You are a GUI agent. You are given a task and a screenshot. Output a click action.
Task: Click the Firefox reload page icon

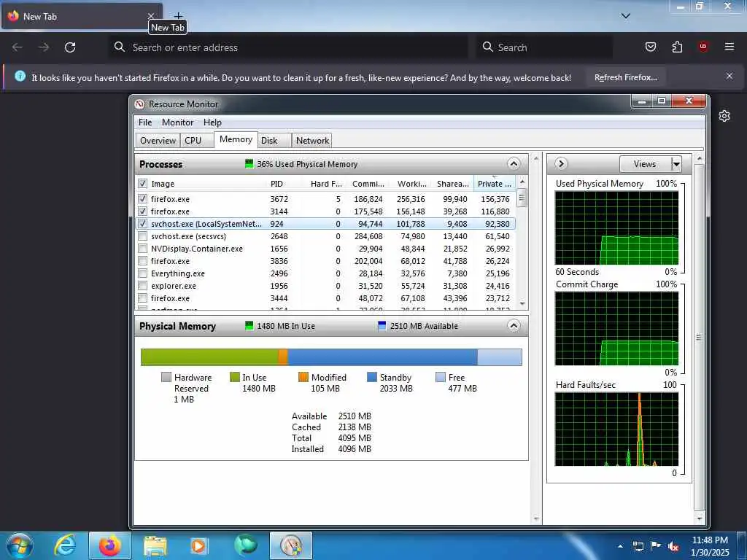pos(70,47)
